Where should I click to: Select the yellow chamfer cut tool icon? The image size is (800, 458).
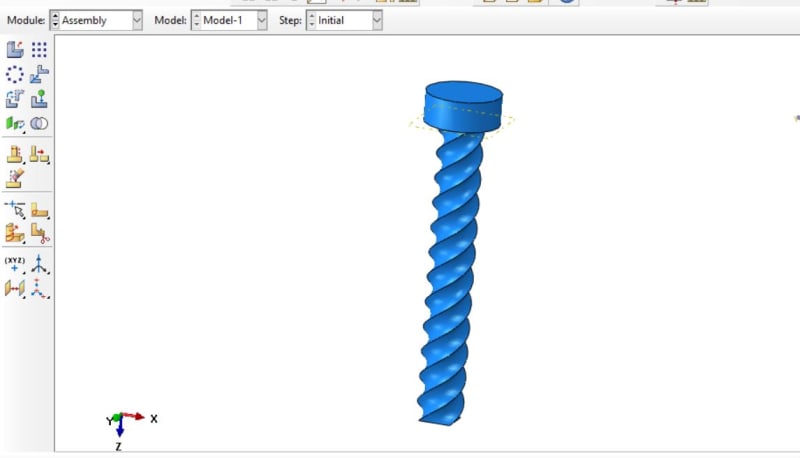point(15,179)
